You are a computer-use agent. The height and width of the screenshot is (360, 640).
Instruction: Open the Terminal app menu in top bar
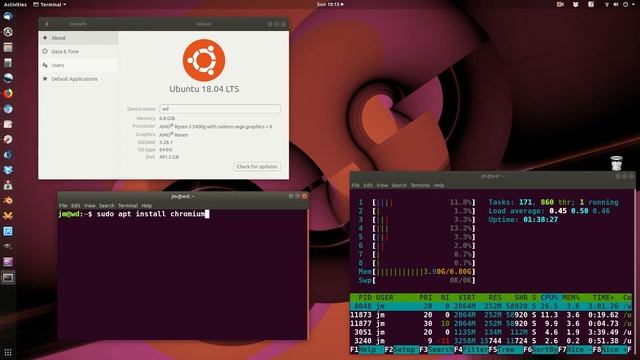click(x=50, y=4)
